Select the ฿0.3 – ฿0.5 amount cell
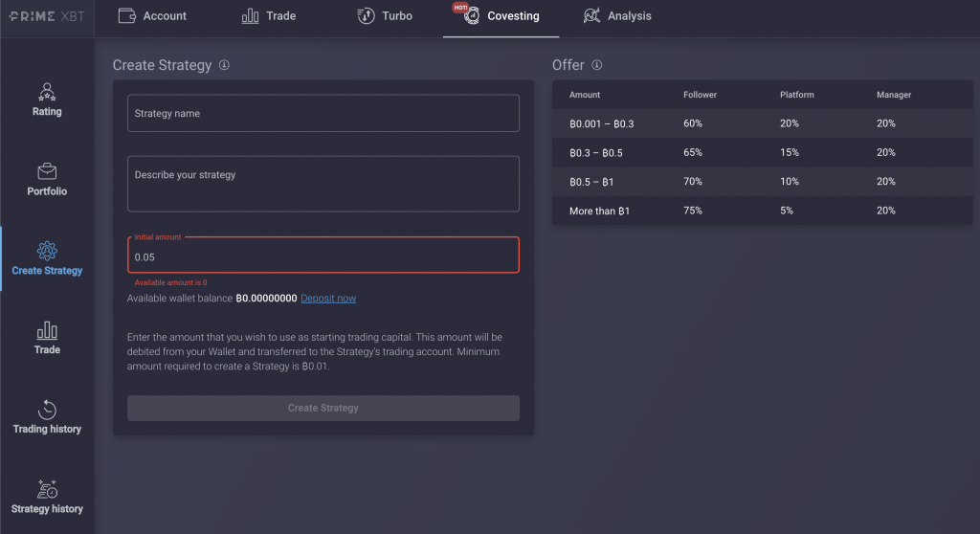Viewport: 980px width, 534px height. click(595, 152)
